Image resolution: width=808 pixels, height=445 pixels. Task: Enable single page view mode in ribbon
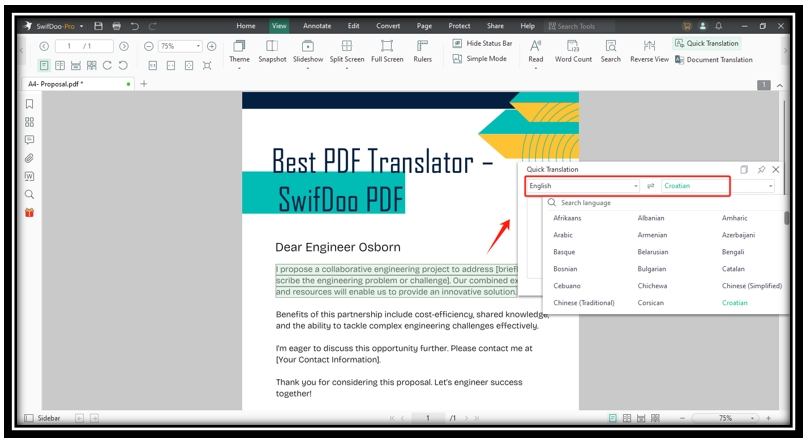tap(44, 65)
